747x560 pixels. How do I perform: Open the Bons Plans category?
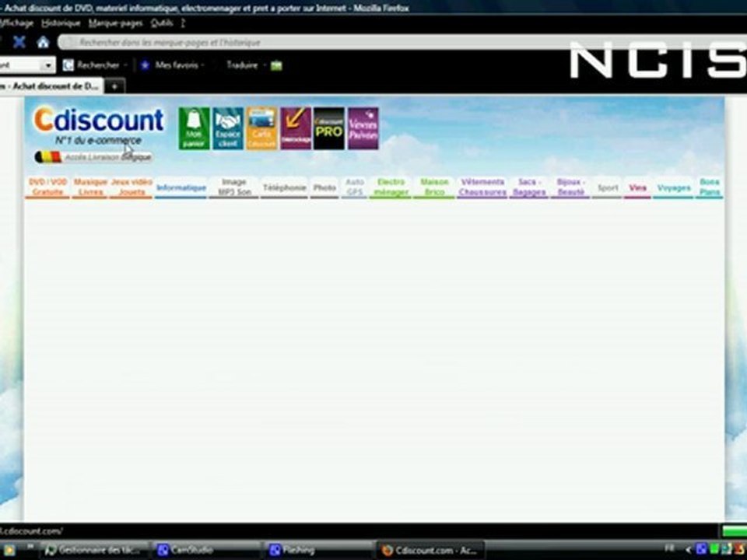[710, 187]
